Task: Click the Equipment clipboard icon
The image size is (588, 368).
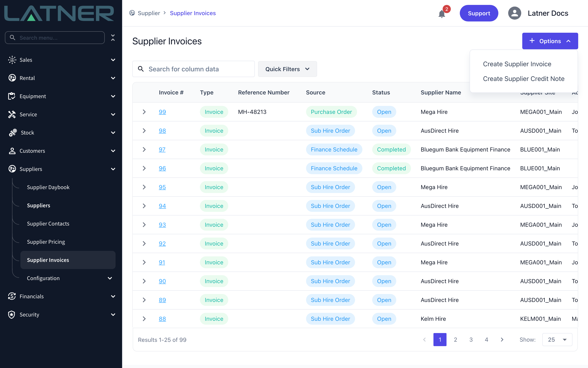Action: tap(12, 96)
